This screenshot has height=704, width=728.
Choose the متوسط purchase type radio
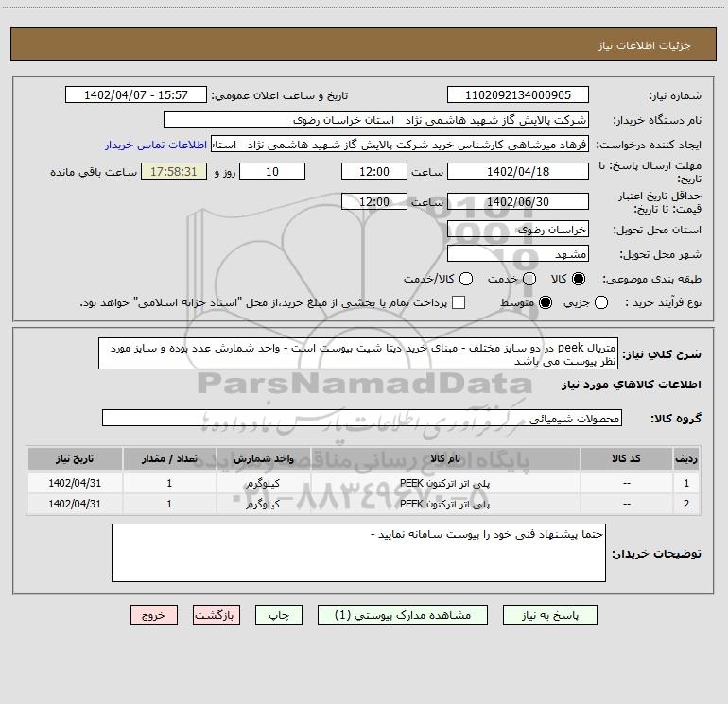coord(544,302)
